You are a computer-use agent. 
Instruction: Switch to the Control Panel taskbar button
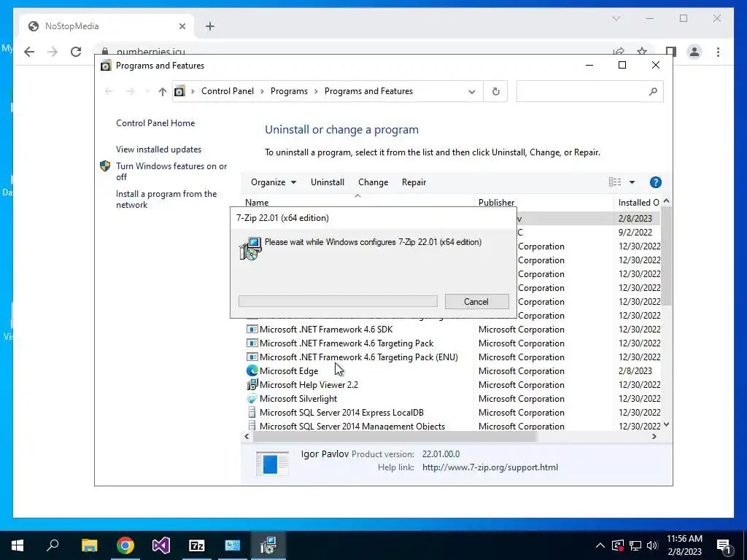(233, 545)
